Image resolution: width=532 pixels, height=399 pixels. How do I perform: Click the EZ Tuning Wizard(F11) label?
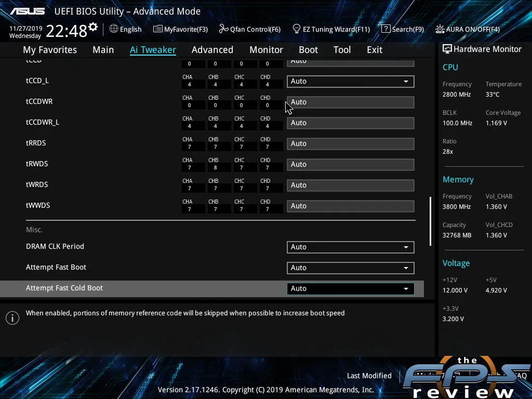tap(336, 29)
